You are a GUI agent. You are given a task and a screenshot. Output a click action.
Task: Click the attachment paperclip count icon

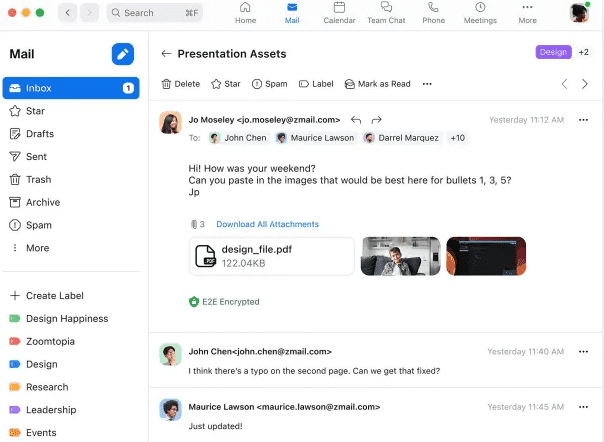pos(197,224)
